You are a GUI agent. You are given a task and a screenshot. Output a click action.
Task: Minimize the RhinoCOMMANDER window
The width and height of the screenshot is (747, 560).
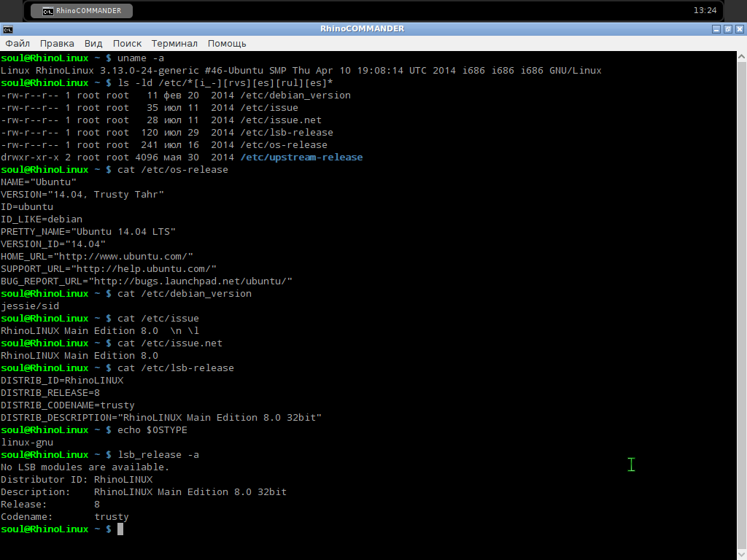pos(716,29)
